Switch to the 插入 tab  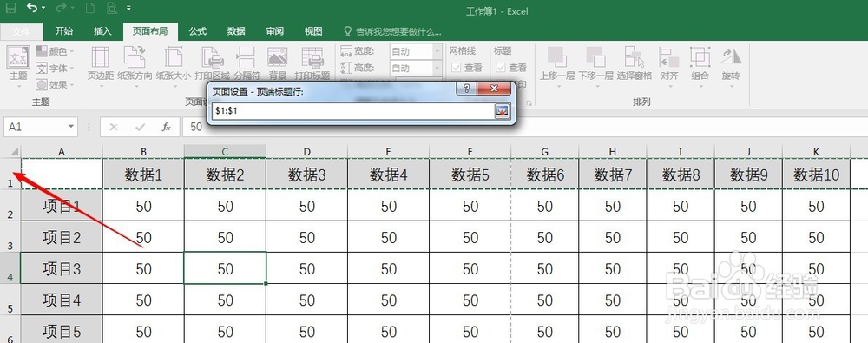pos(102,31)
